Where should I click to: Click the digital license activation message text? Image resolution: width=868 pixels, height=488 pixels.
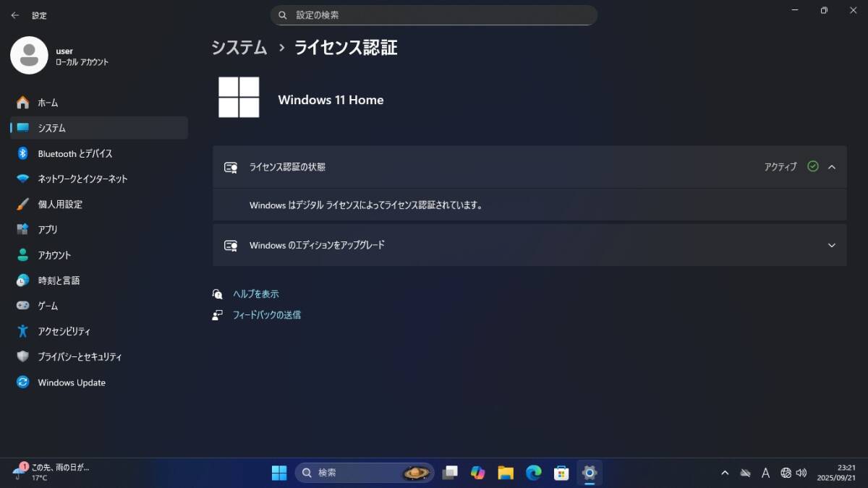tap(366, 205)
